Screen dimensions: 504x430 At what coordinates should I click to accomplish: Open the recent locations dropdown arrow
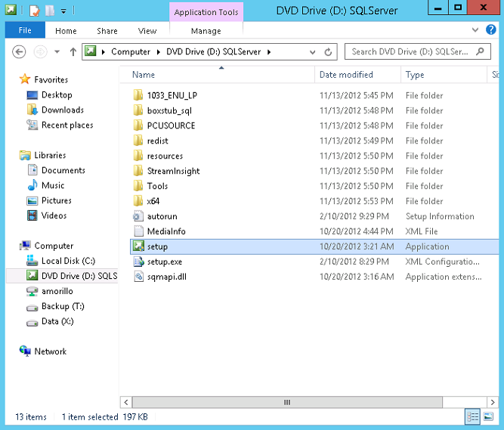click(57, 51)
